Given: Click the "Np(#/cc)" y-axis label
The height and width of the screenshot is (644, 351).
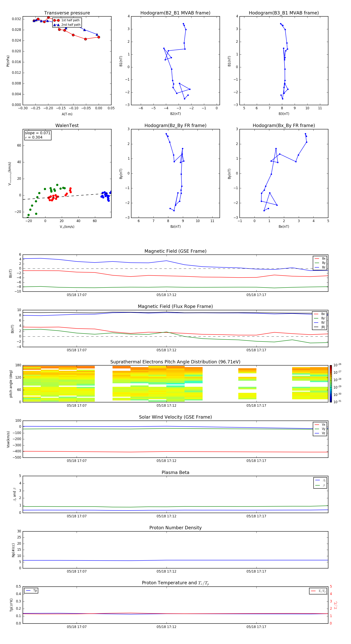Looking at the screenshot, I should pyautogui.click(x=13, y=550).
